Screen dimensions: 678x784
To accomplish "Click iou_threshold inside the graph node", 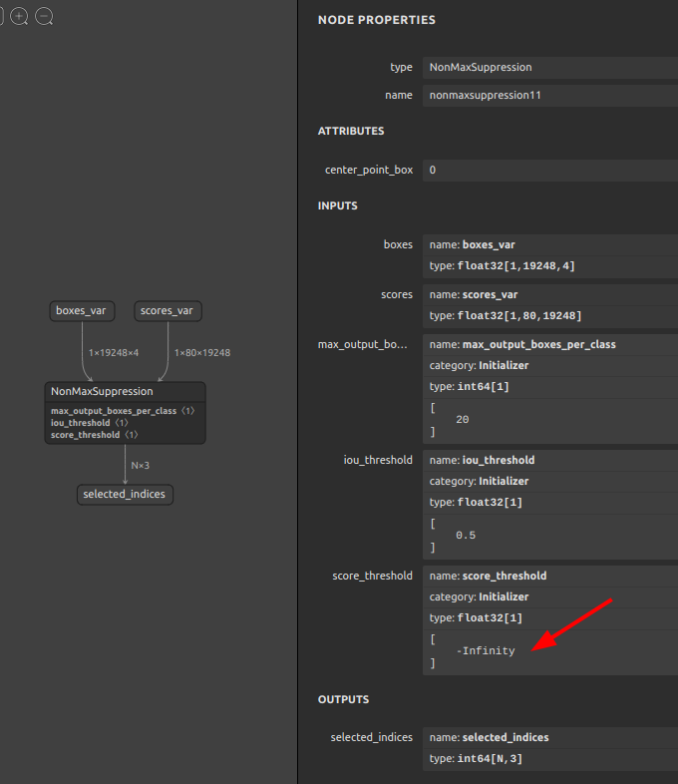I will 81,423.
